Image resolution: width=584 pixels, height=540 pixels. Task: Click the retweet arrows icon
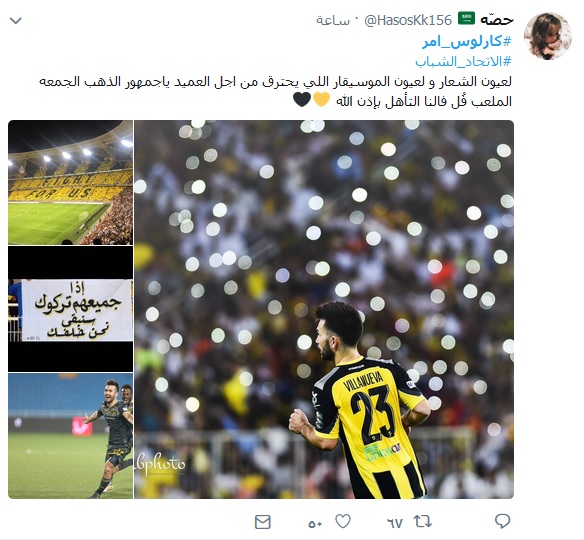click(x=423, y=521)
